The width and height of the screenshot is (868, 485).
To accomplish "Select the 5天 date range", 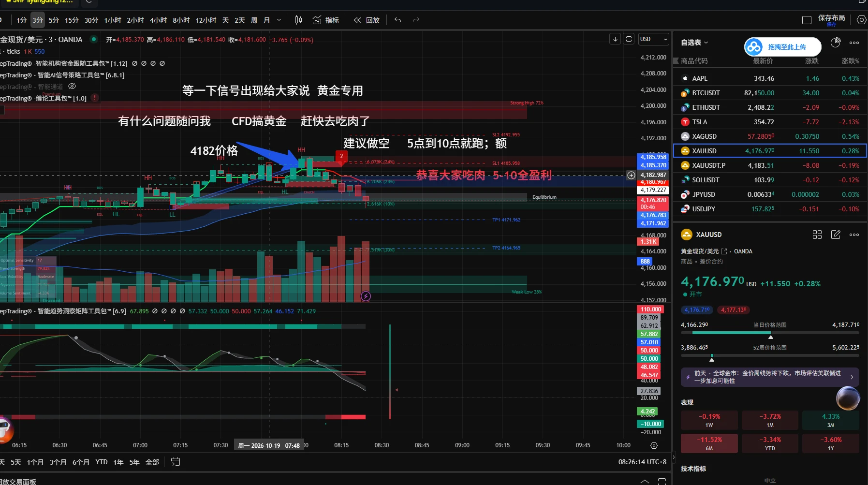I will coord(16,462).
